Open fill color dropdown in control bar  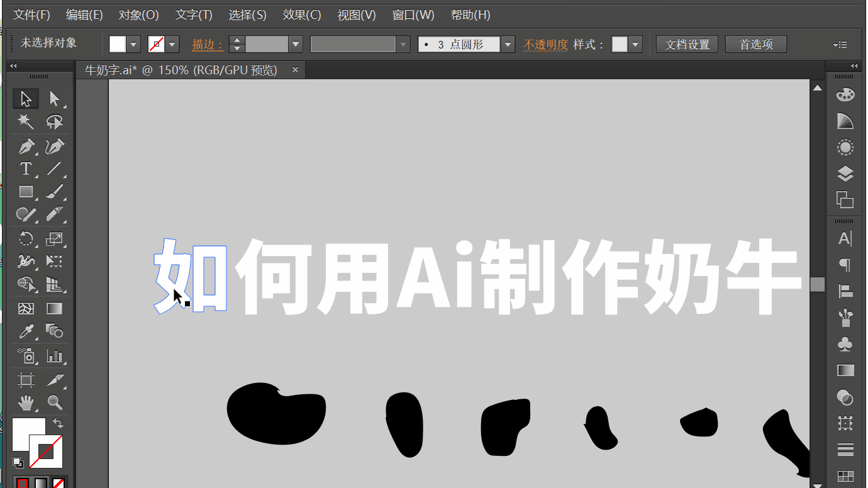tap(133, 45)
